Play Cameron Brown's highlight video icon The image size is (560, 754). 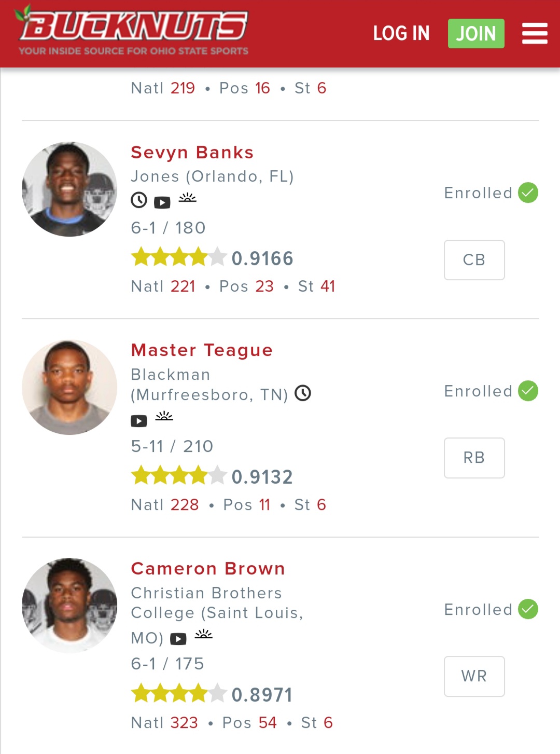tap(178, 639)
